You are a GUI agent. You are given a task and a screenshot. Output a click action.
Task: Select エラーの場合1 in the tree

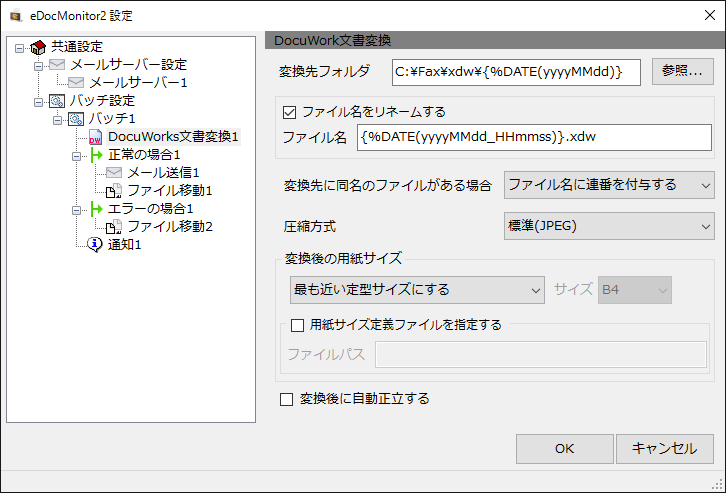coord(150,209)
